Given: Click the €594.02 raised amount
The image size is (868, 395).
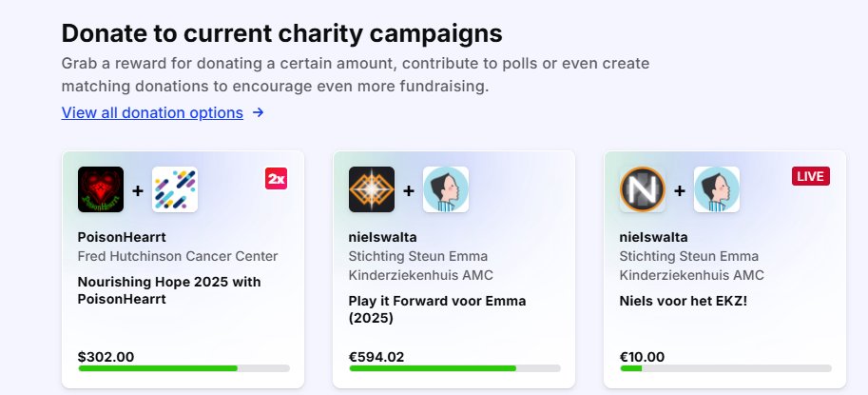Looking at the screenshot, I should coord(376,357).
